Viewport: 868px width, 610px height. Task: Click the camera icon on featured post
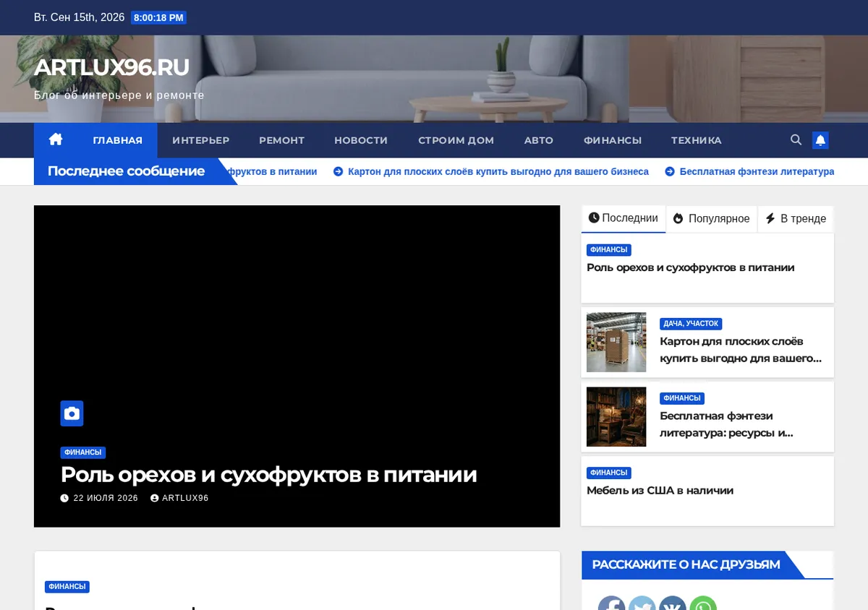72,413
